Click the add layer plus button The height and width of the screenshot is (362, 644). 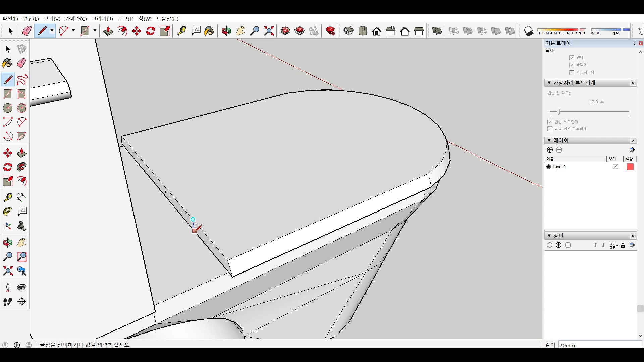pos(550,150)
